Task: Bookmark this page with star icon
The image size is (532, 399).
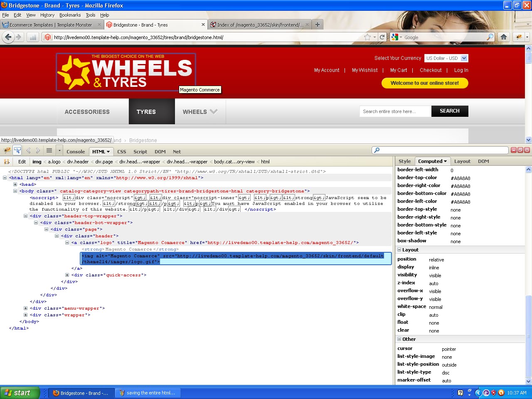Action: 367,37
